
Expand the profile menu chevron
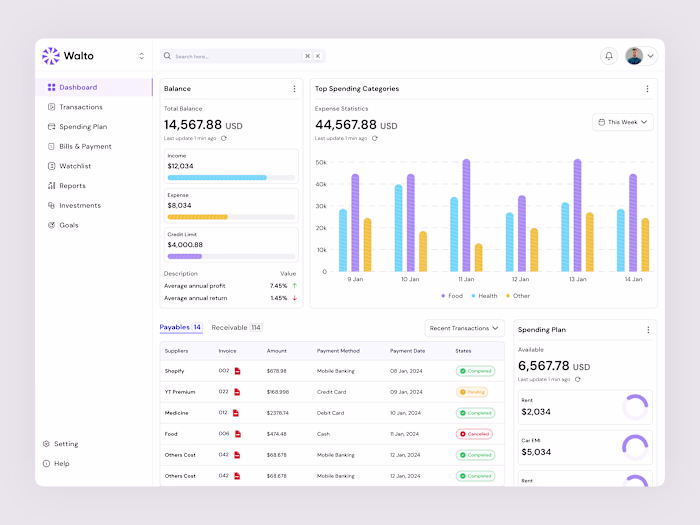click(x=650, y=56)
